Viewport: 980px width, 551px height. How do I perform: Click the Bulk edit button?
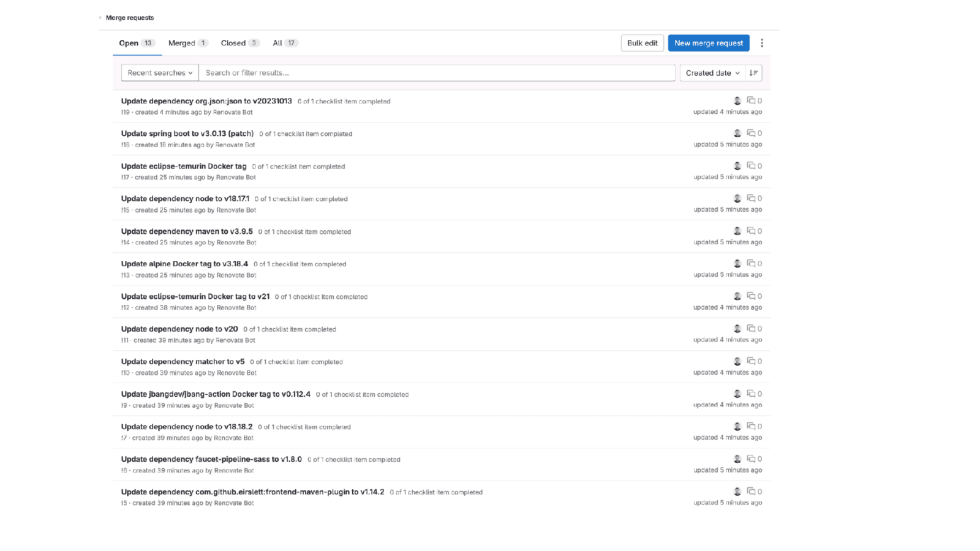coord(642,43)
